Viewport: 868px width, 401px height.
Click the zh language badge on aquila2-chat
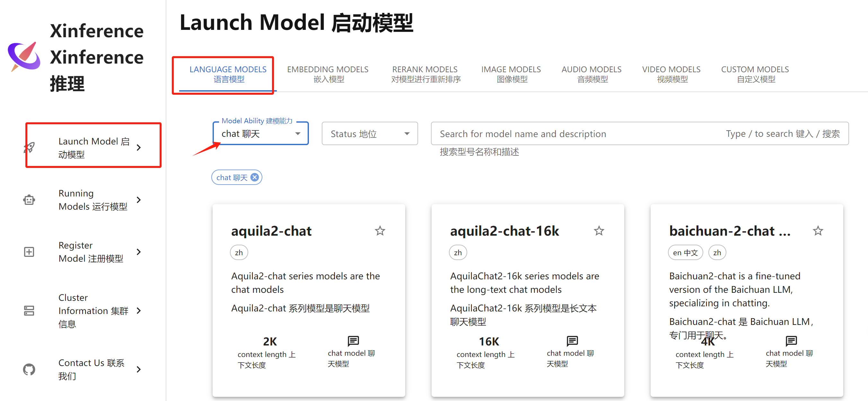pyautogui.click(x=239, y=252)
